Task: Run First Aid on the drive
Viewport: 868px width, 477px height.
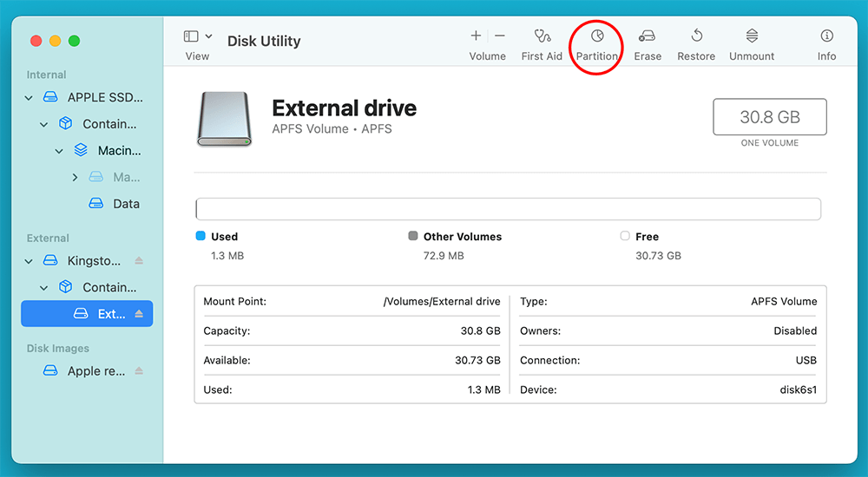Action: click(542, 37)
